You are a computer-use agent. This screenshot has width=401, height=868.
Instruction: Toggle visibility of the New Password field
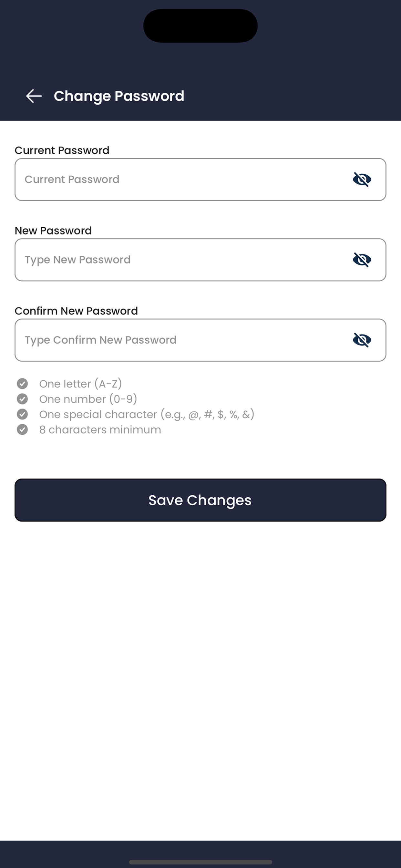(362, 260)
